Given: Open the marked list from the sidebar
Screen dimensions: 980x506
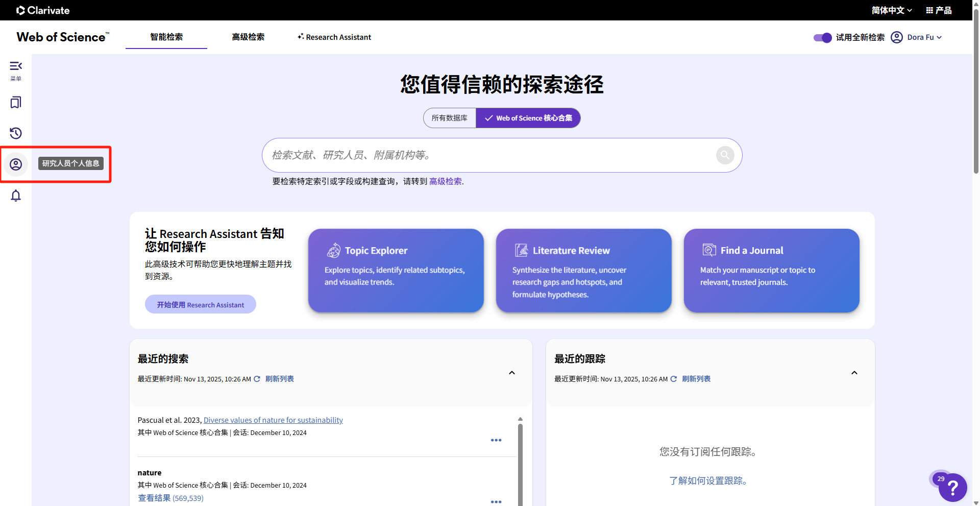Looking at the screenshot, I should [15, 102].
